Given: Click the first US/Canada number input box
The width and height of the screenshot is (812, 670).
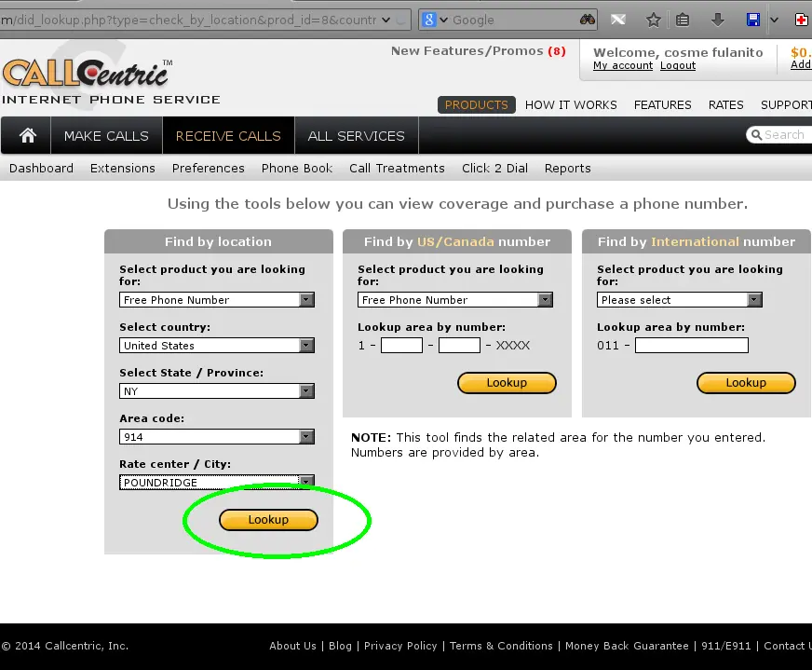Looking at the screenshot, I should [x=402, y=345].
